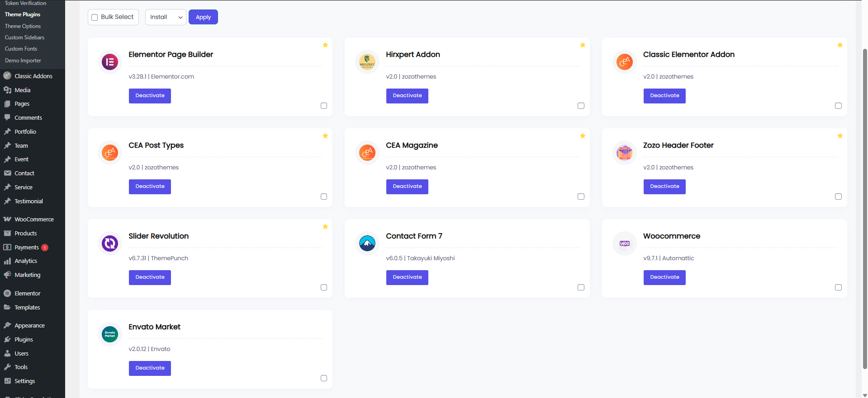868x398 pixels.
Task: Open the Install bulk action dropdown
Action: (x=166, y=17)
